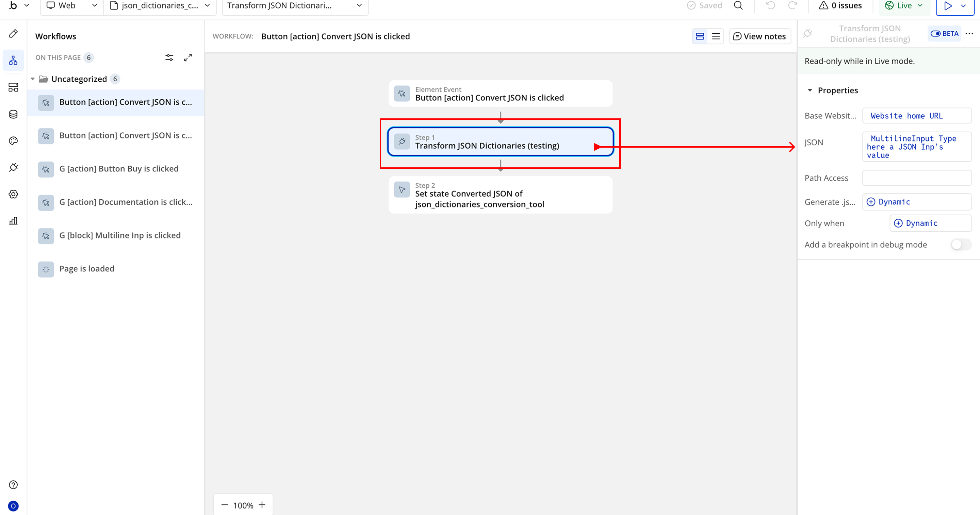The height and width of the screenshot is (515, 980).
Task: Open the Live version dropdown
Action: coord(904,5)
